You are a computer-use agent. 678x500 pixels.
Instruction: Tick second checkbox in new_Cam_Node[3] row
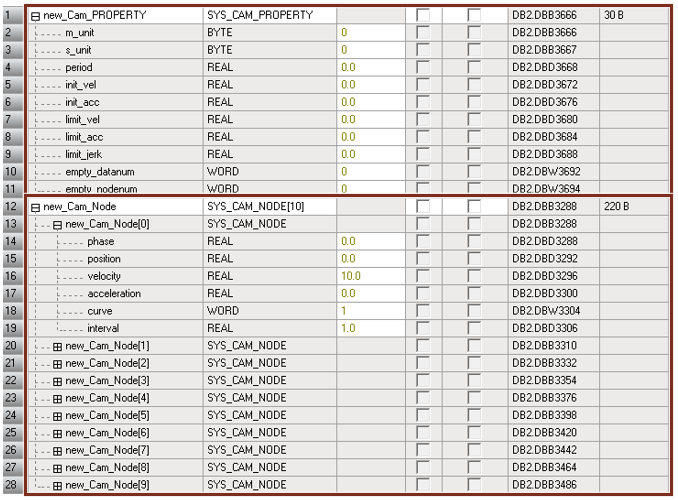tap(473, 381)
